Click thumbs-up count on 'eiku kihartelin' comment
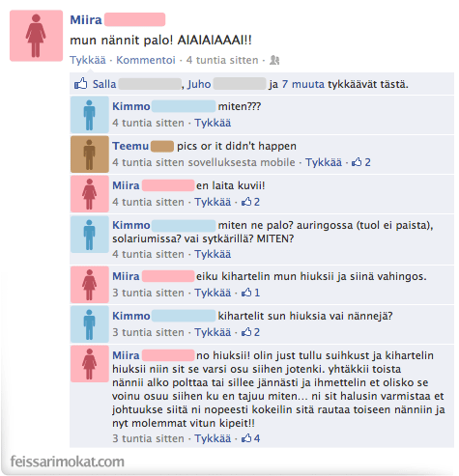 [x=250, y=293]
